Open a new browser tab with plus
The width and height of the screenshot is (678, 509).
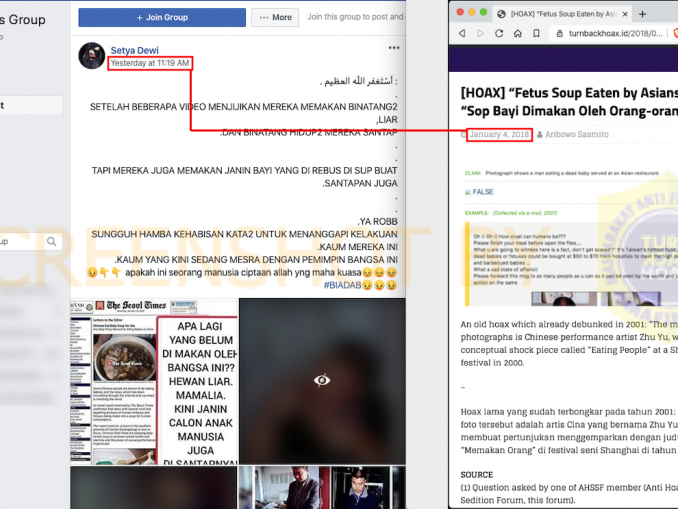pos(643,14)
